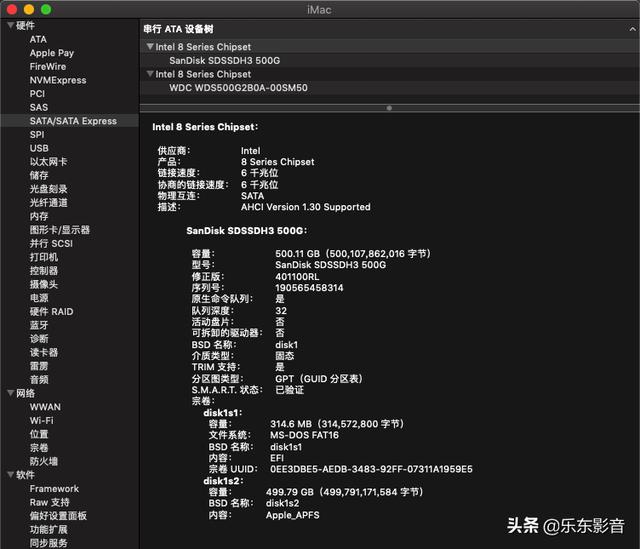Open Apple Pay in the hardware list
This screenshot has height=549, width=640.
click(52, 53)
